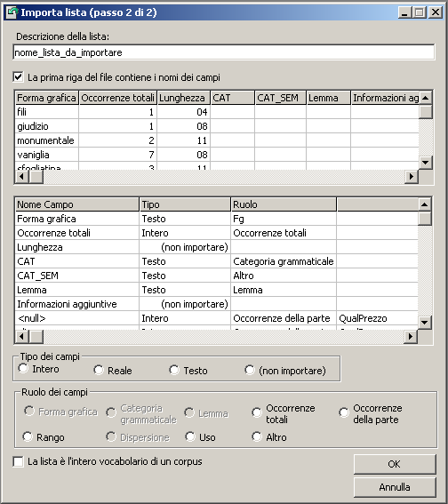Image resolution: width=448 pixels, height=504 pixels.
Task: Click preview table's scroll right arrow
Action: coord(412,177)
